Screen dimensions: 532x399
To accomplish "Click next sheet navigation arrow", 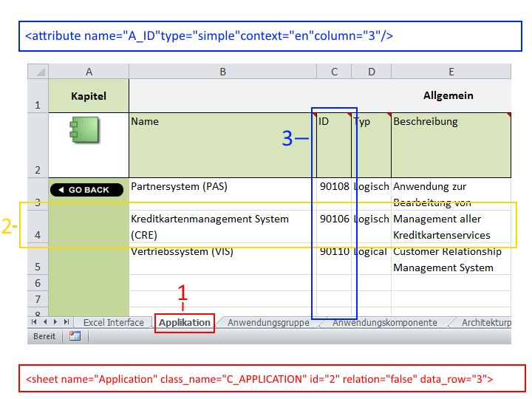I will click(x=55, y=321).
